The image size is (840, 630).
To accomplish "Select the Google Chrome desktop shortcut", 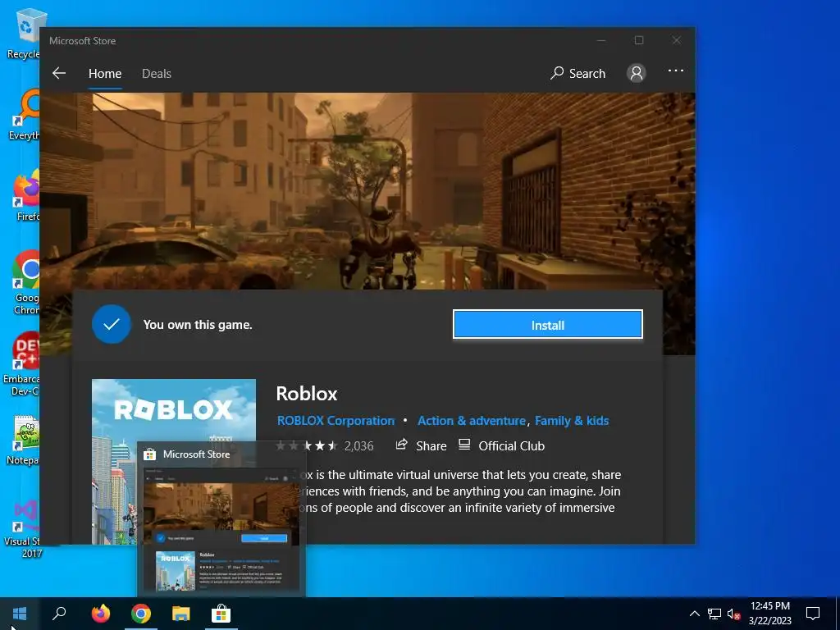I will pyautogui.click(x=26, y=282).
